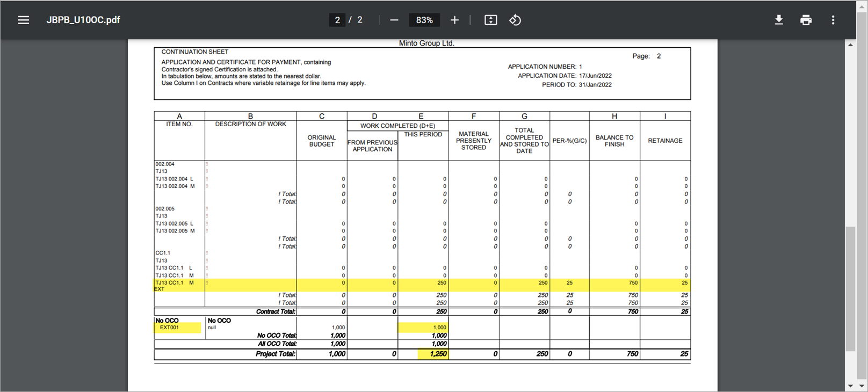The image size is (868, 392).
Task: Click the FROM PREVIOUS APPLICATION header
Action: (x=372, y=146)
